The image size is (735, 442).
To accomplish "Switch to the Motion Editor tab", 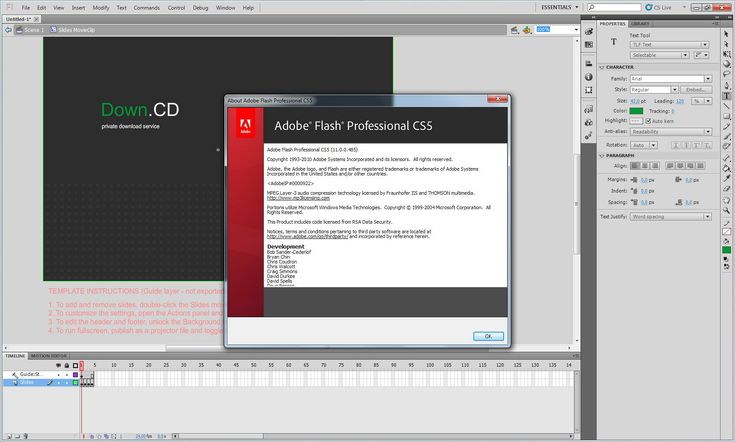I will tap(48, 355).
